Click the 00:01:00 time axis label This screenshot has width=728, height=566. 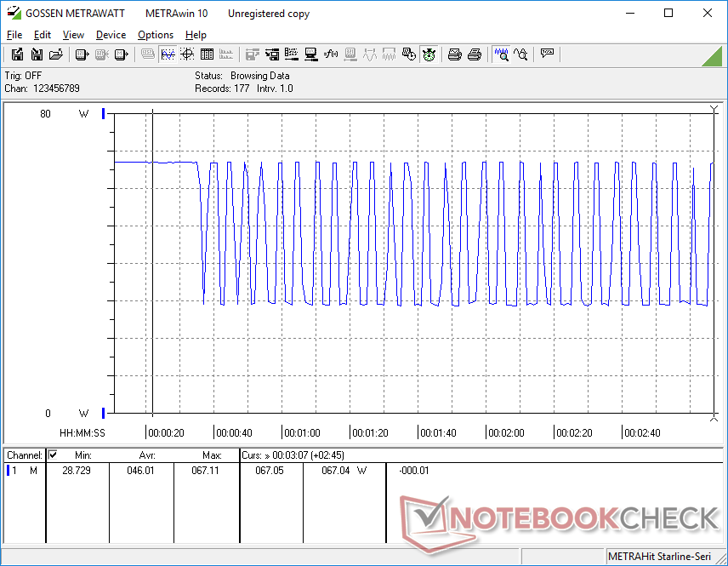[302, 433]
